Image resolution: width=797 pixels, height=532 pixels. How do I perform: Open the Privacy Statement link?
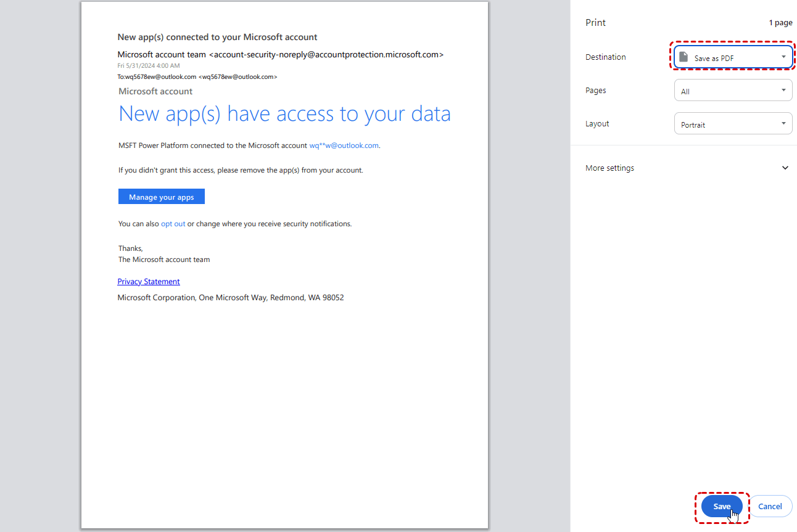click(149, 282)
